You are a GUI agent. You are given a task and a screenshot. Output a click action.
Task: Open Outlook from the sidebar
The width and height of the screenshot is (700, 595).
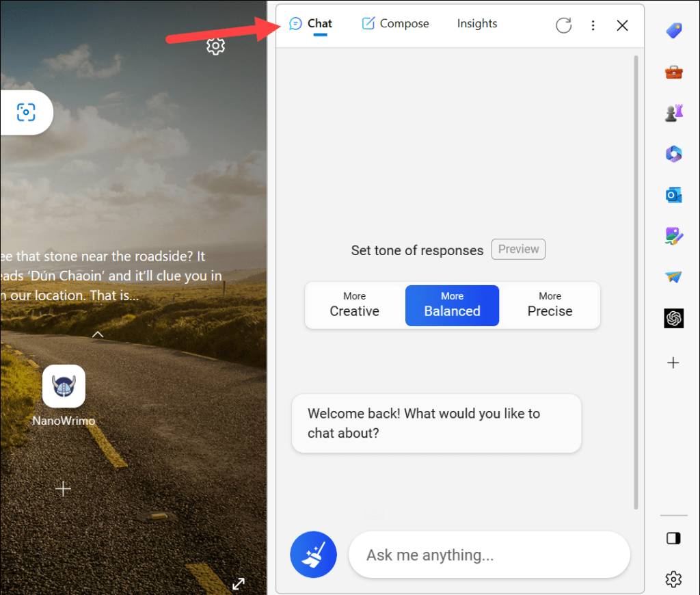pyautogui.click(x=673, y=195)
